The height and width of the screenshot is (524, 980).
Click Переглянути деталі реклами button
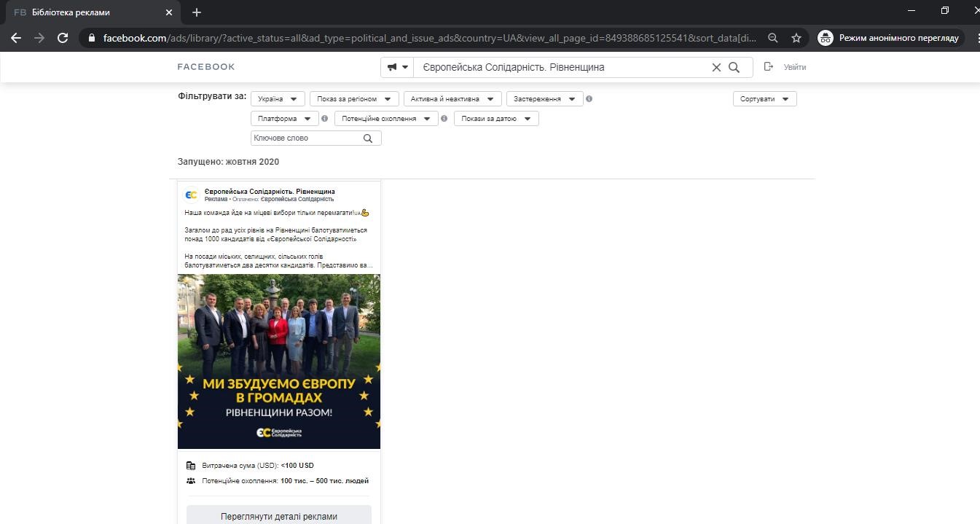[279, 515]
